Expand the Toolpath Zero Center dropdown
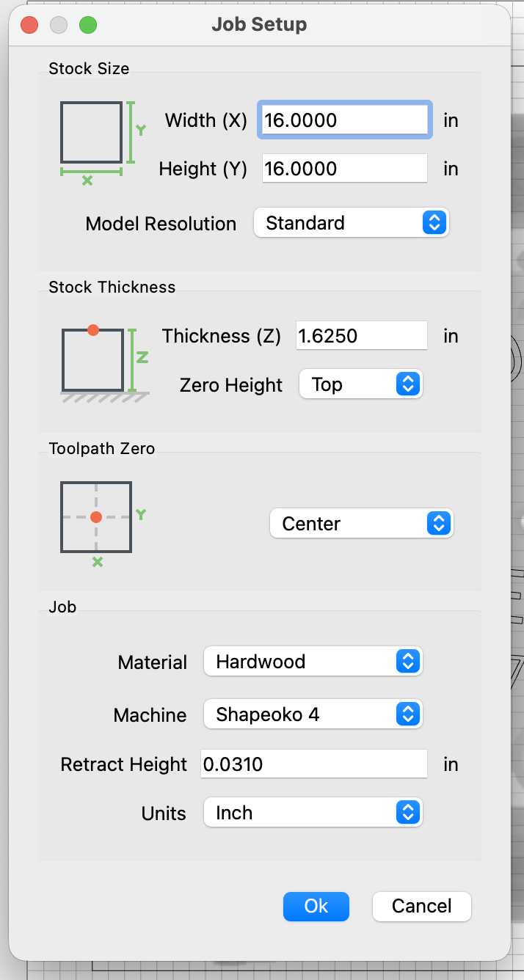This screenshot has width=524, height=980. tap(362, 524)
